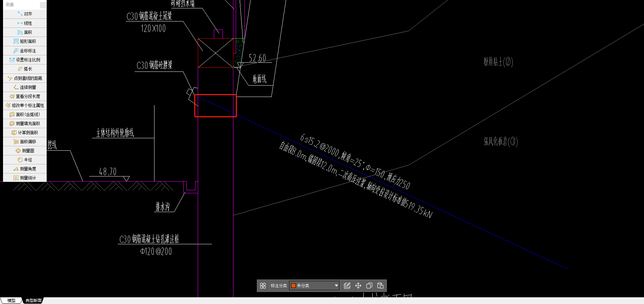
Task: Open 修改单个标注属性 edit annotation property
Action: [x=25, y=105]
